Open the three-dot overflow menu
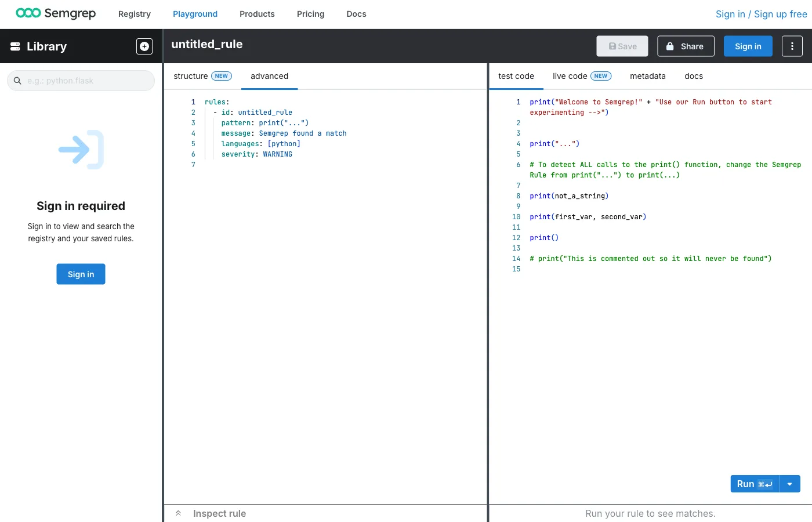Image resolution: width=812 pixels, height=522 pixels. coord(792,46)
